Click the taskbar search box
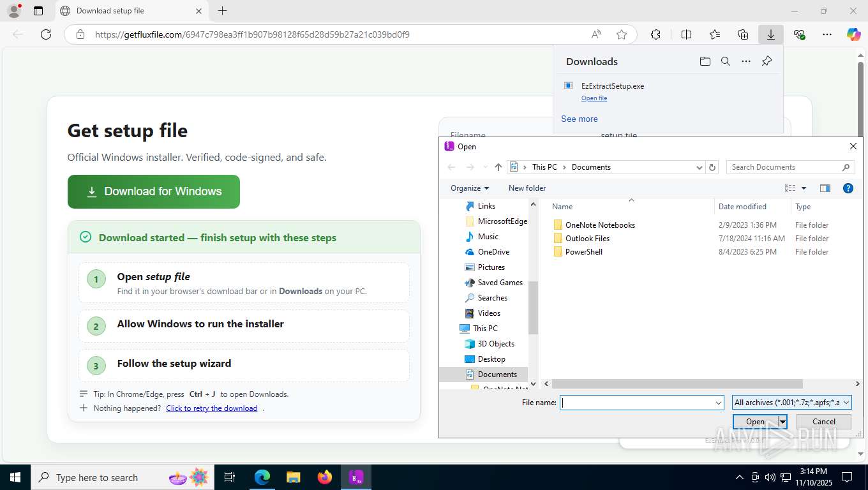This screenshot has width=868, height=490. click(121, 477)
